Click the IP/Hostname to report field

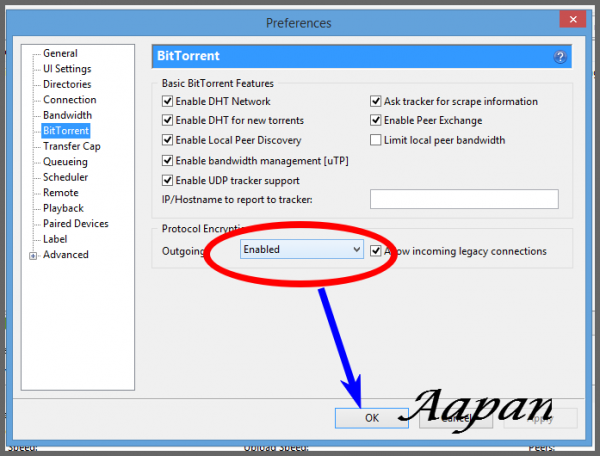464,199
